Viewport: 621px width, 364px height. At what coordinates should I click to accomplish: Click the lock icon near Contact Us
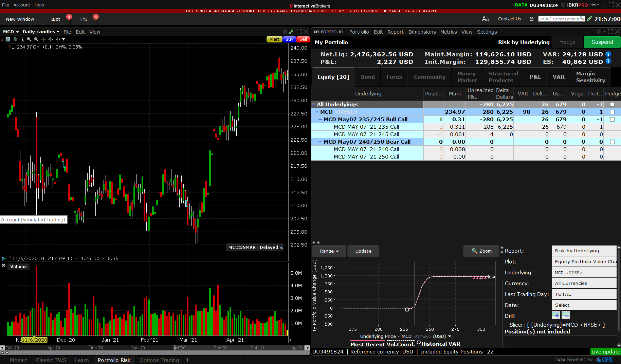coord(531,19)
